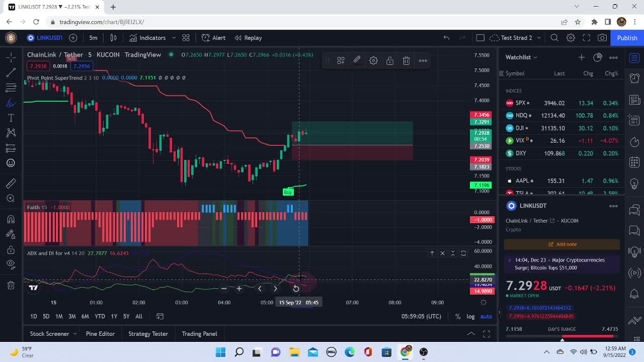Toggle watchlist panel in right sidebar
The width and height of the screenshot is (644, 362).
coord(634,58)
